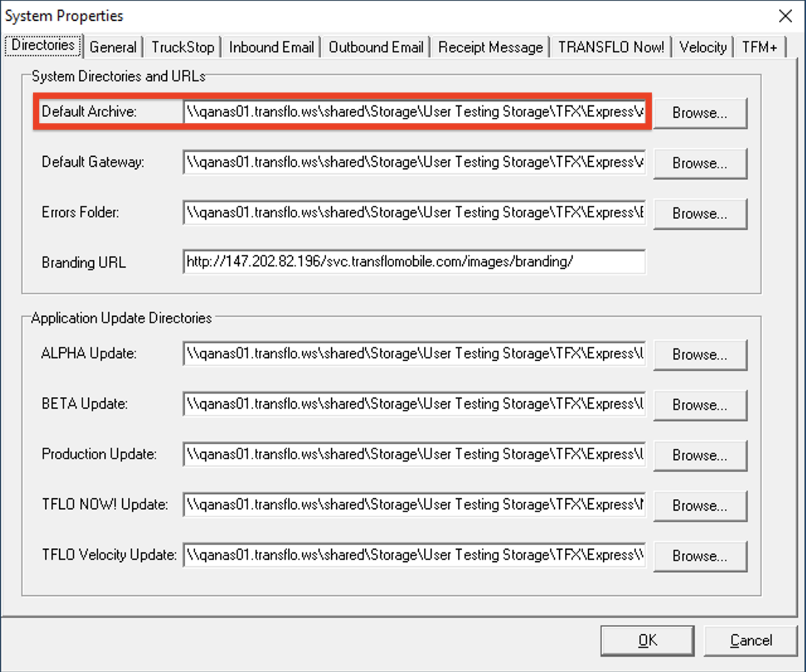Open the TruckStop tab
Viewport: 806px width, 672px height.
coord(183,47)
